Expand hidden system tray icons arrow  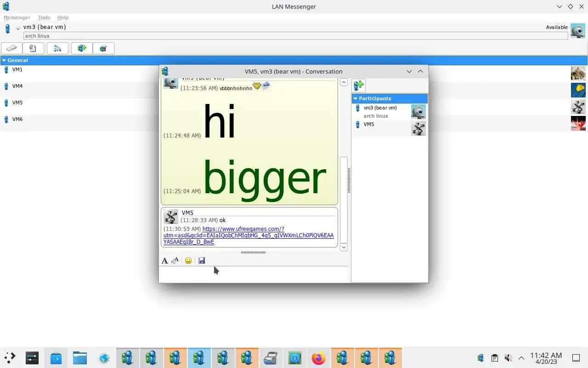(521, 358)
